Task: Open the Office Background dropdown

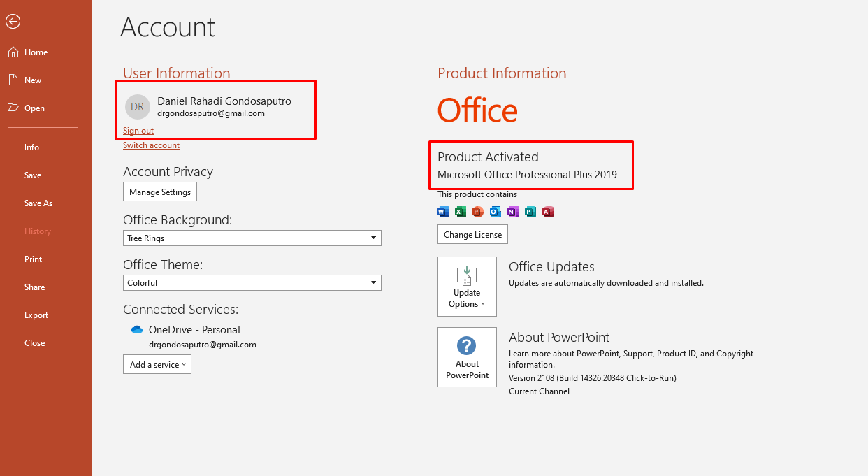Action: click(252, 238)
